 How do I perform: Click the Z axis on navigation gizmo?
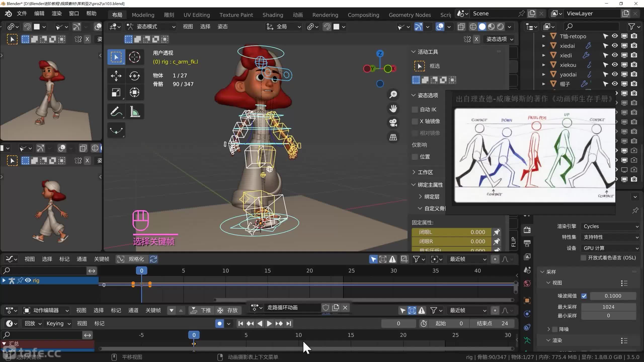(380, 54)
